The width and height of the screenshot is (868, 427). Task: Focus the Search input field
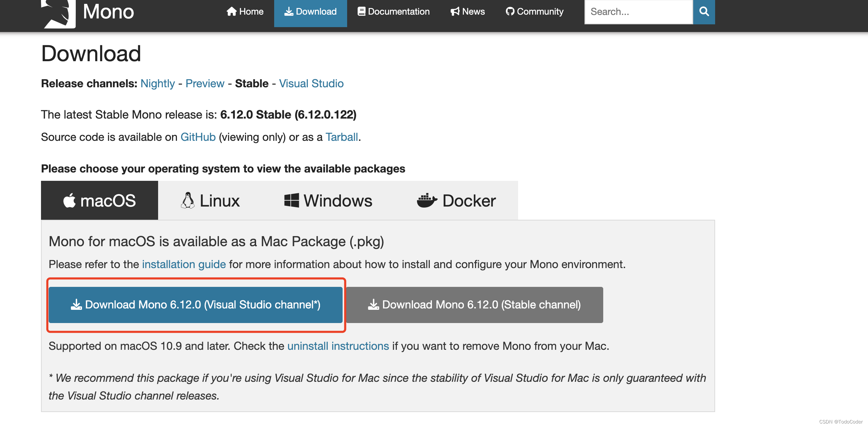[639, 12]
